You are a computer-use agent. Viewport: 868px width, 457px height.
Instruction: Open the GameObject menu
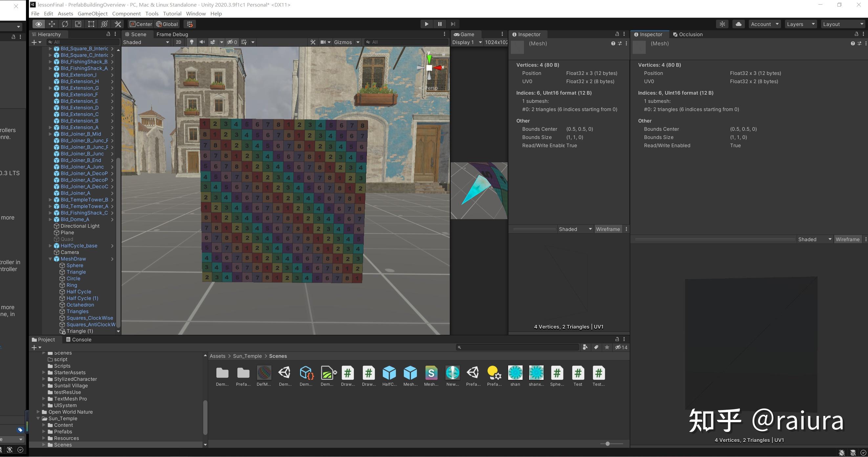(93, 13)
